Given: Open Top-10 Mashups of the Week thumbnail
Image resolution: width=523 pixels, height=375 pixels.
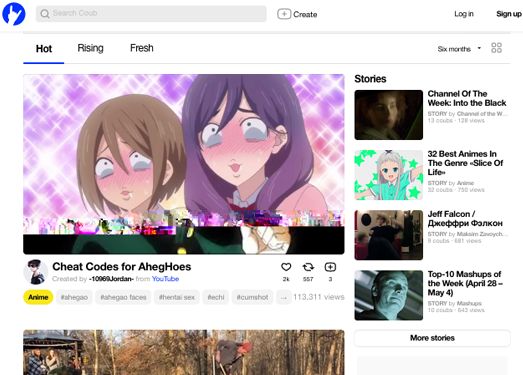Looking at the screenshot, I should coord(389,295).
